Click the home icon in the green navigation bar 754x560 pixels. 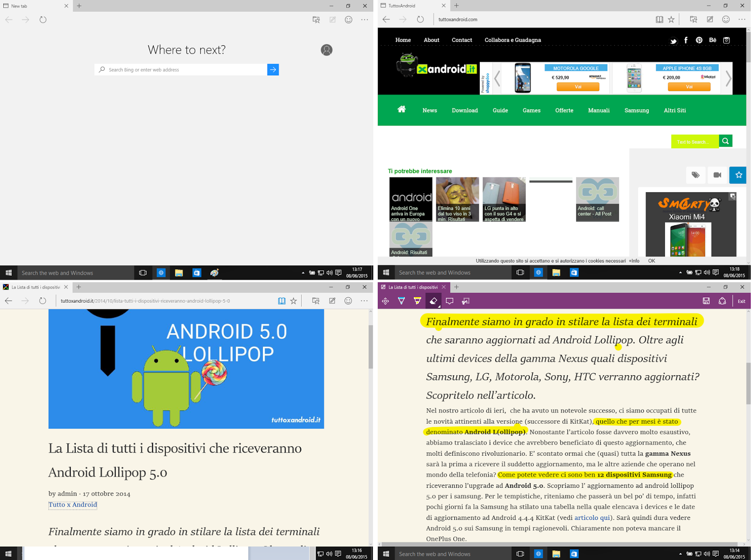(x=402, y=109)
